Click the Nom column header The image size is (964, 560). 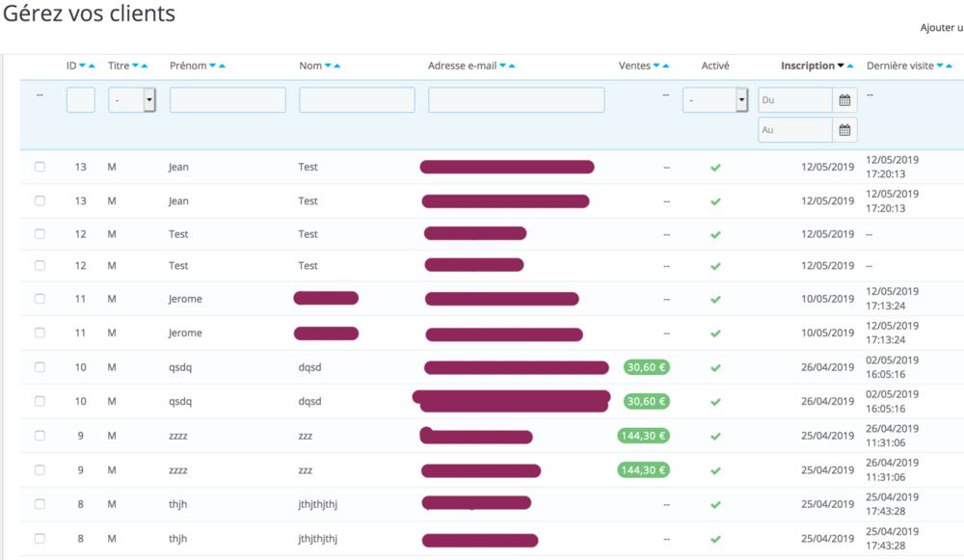point(310,66)
